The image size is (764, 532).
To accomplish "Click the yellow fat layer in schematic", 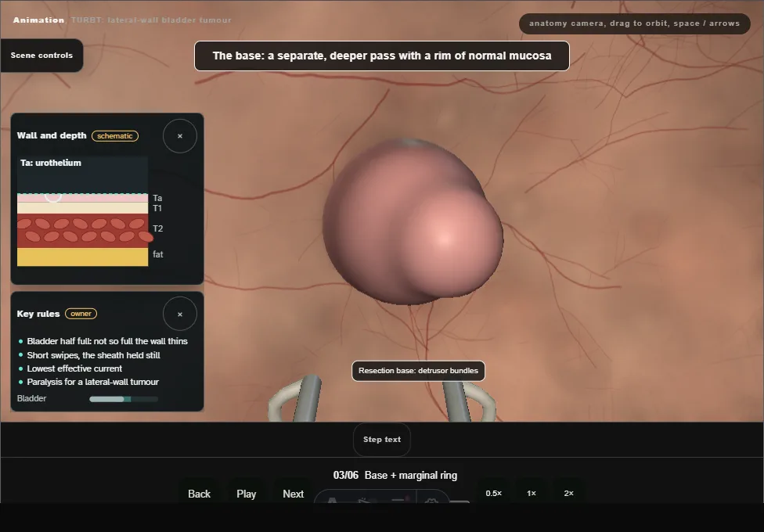I will tap(82, 257).
